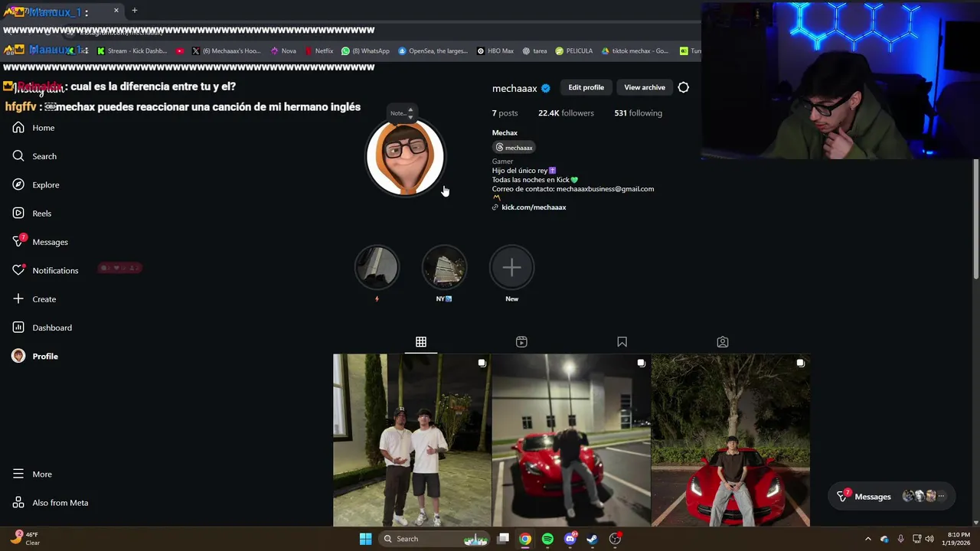Open the NY story highlight
The image size is (980, 551).
pos(444,268)
